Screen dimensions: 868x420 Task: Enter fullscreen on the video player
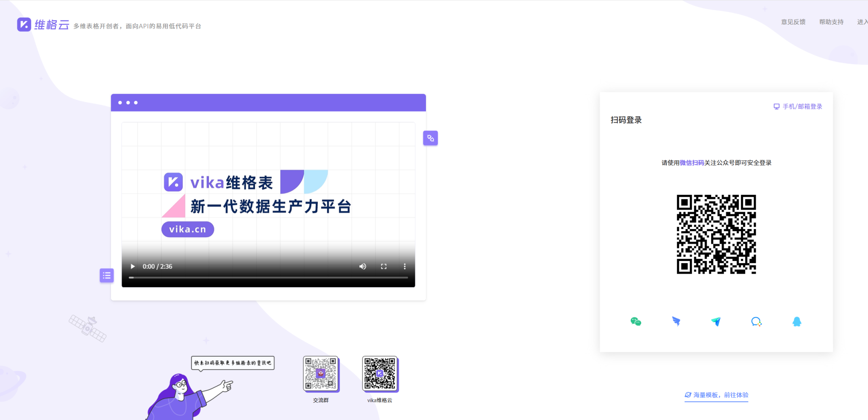(x=384, y=266)
